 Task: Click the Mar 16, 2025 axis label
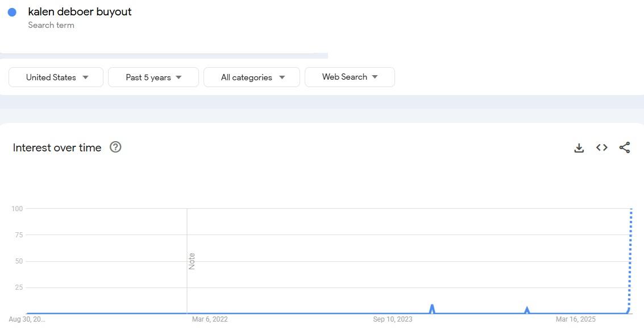click(x=575, y=319)
